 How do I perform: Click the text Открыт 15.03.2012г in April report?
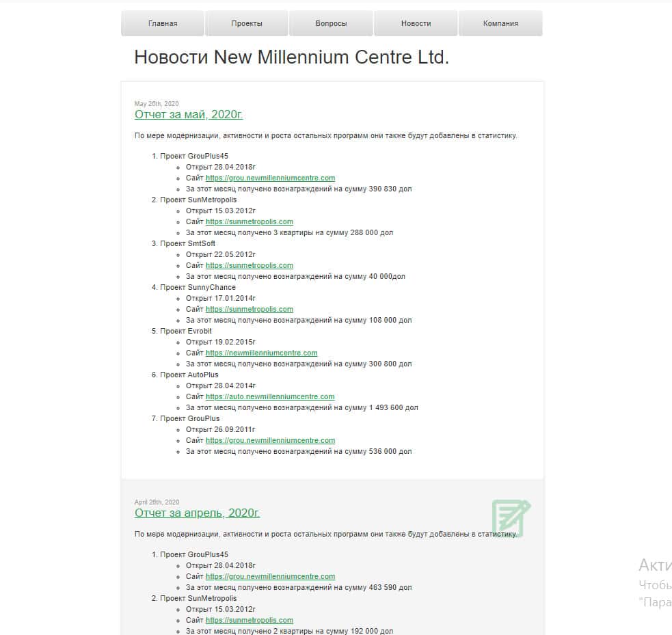tap(221, 609)
